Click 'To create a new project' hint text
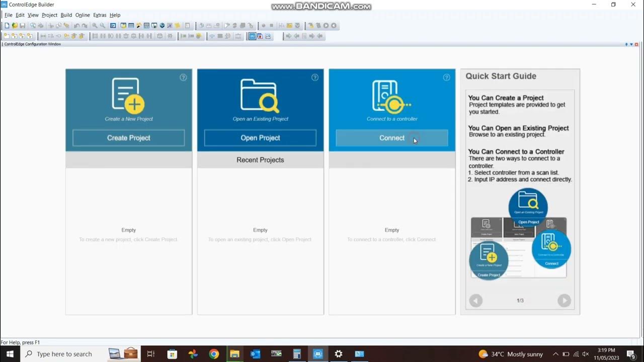Screen dimensions: 644x362 128,239
